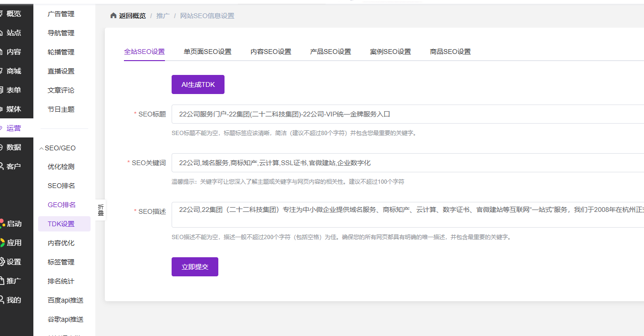644x336 pixels.
Task: Switch to 单页面SEO设置 tab
Action: click(x=207, y=52)
